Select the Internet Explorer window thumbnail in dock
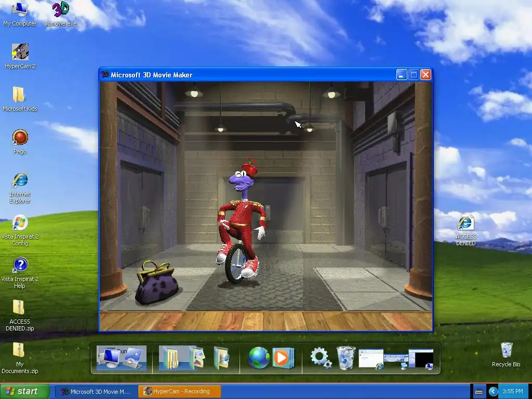The image size is (532, 399). [371, 359]
